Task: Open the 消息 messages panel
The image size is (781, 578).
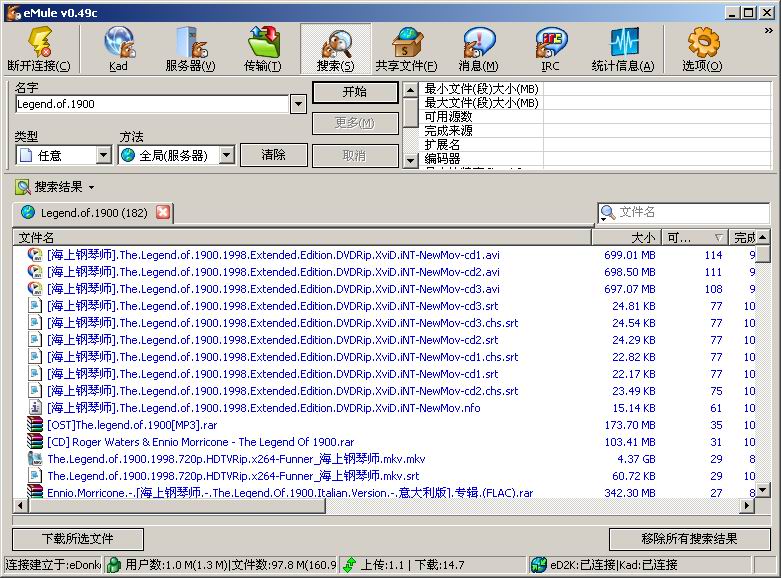Action: (x=478, y=49)
